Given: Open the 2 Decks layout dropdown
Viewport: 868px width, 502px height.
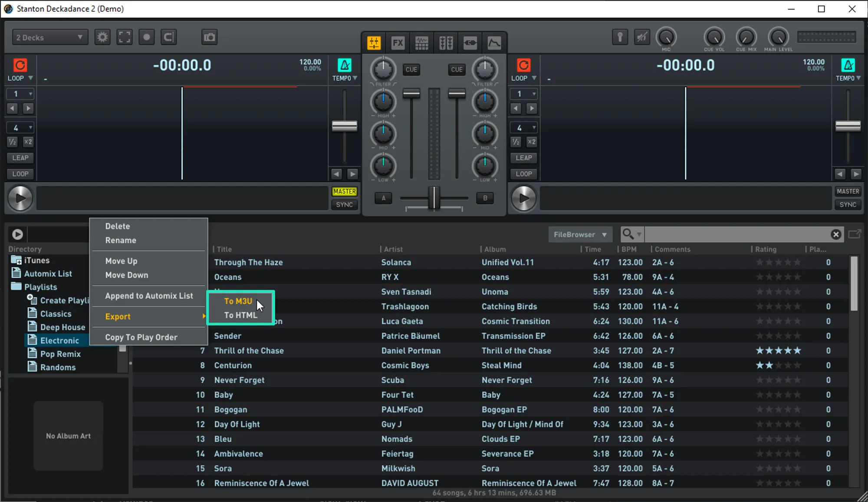Looking at the screenshot, I should 49,37.
